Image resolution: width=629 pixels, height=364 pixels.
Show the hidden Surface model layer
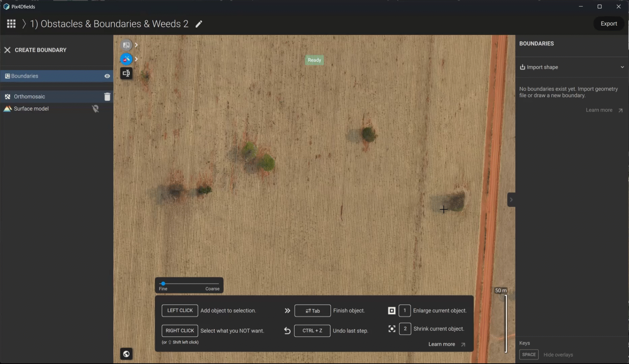tap(95, 109)
